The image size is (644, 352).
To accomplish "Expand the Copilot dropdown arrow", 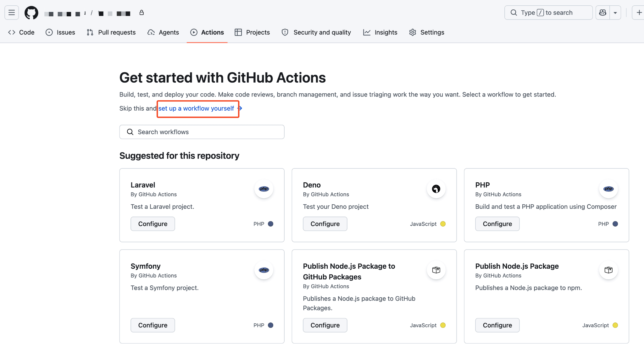I will coord(615,13).
